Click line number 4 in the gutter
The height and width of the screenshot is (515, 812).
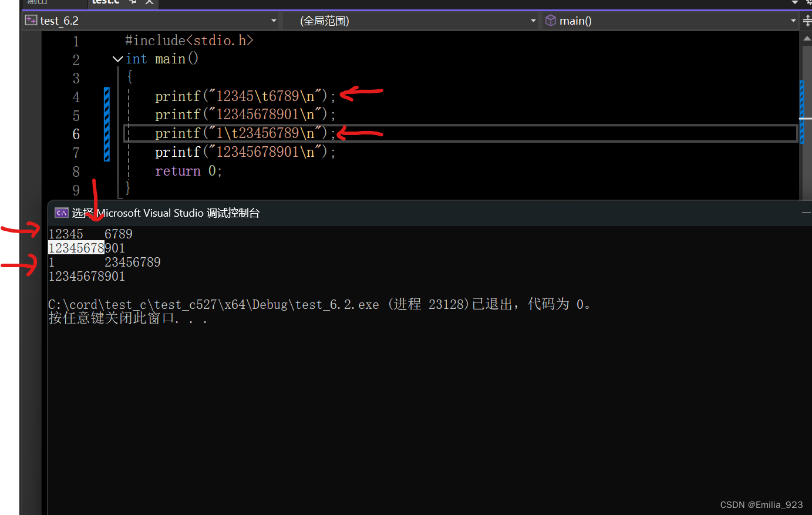[x=76, y=97]
